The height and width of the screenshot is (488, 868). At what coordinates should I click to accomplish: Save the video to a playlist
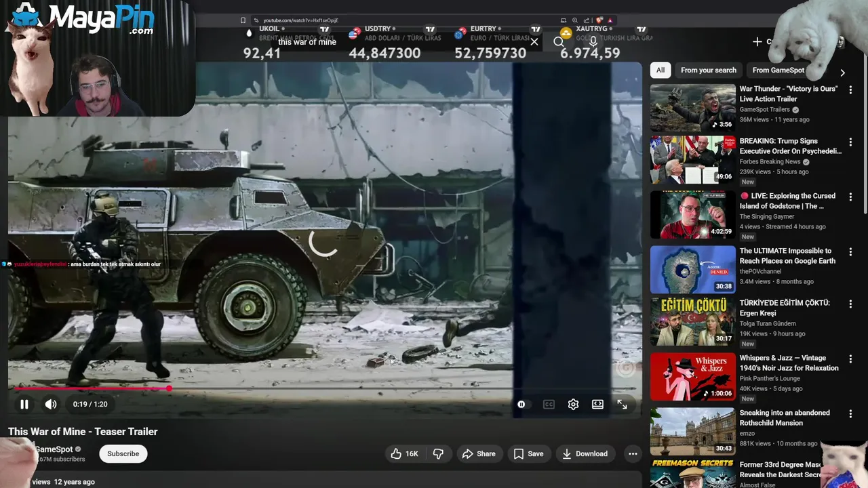pyautogui.click(x=528, y=453)
